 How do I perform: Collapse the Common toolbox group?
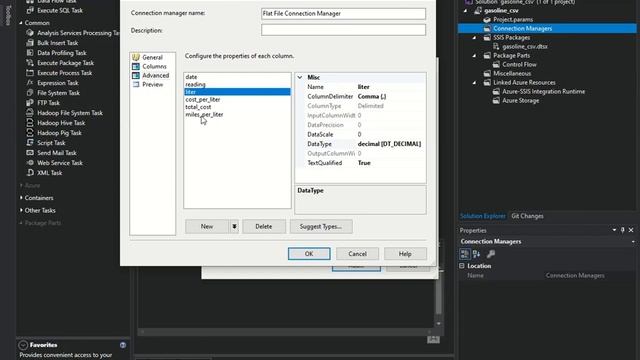point(21,23)
